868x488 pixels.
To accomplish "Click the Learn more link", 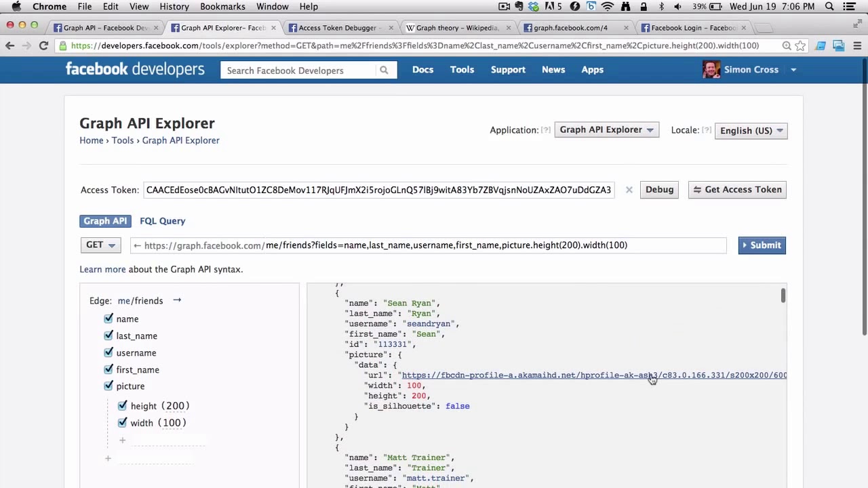I will pos(102,269).
